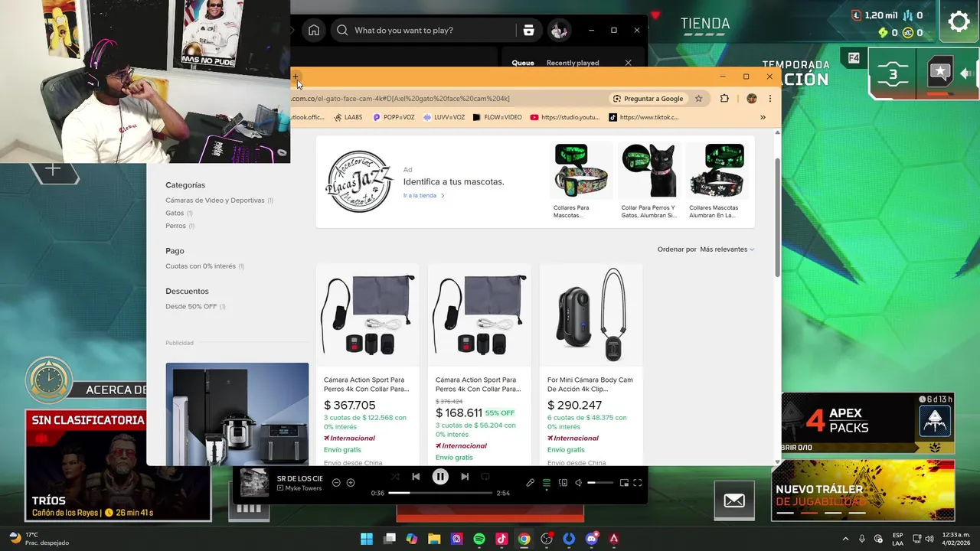This screenshot has height=551, width=980.
Task: Click the minus icon beside song title
Action: point(336,483)
